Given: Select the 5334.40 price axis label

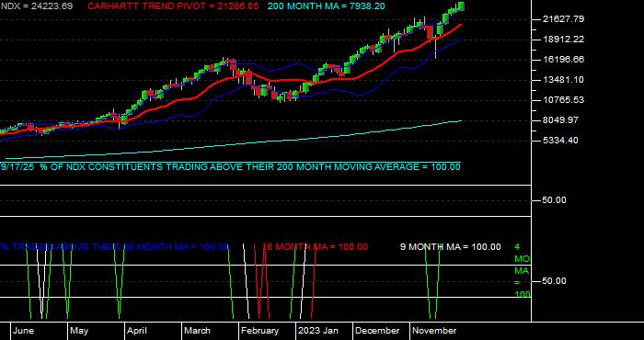Looking at the screenshot, I should click(561, 141).
